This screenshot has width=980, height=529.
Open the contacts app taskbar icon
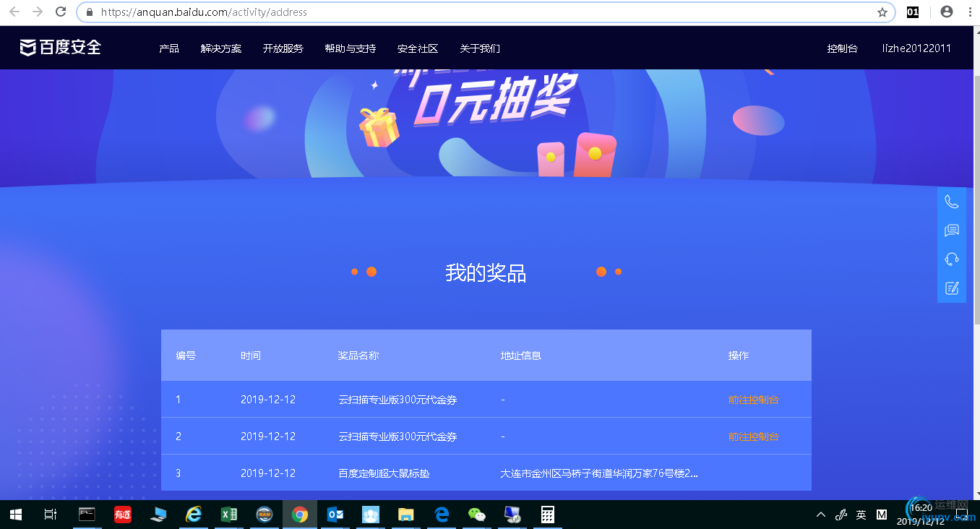[x=371, y=515]
